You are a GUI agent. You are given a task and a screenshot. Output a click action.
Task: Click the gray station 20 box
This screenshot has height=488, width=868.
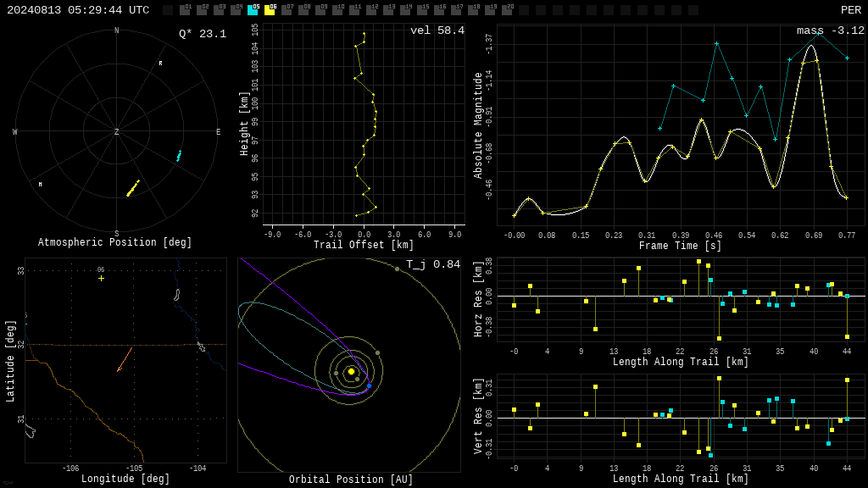[x=507, y=10]
